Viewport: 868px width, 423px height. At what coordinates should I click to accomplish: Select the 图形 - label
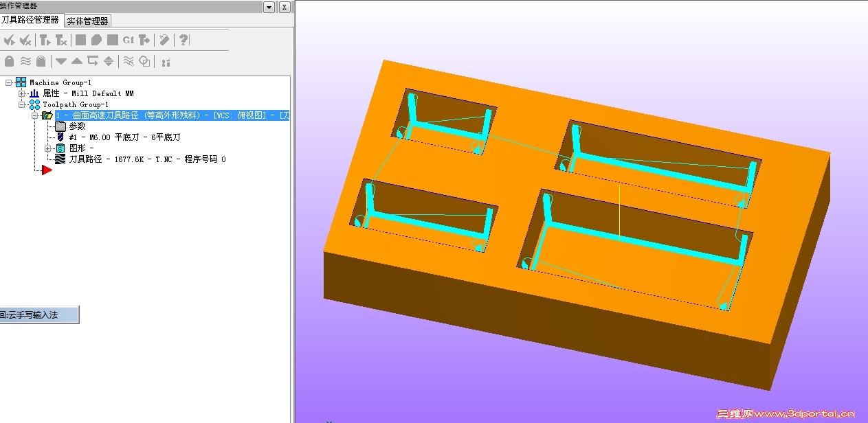coord(81,148)
